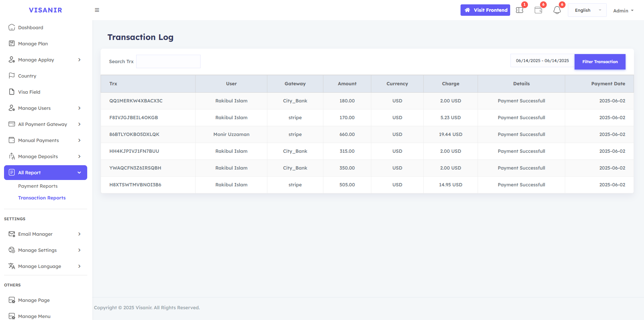Click the Manage Applay user icon

coord(12,59)
